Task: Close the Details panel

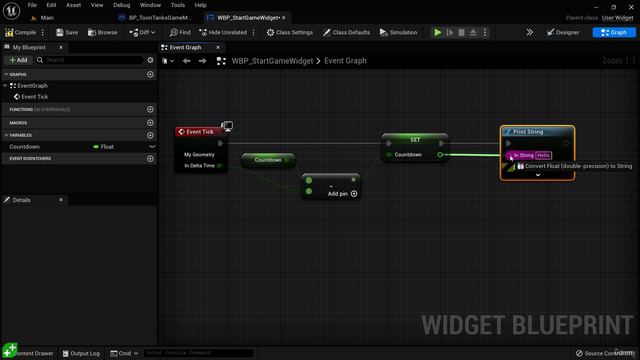Action: [61, 200]
